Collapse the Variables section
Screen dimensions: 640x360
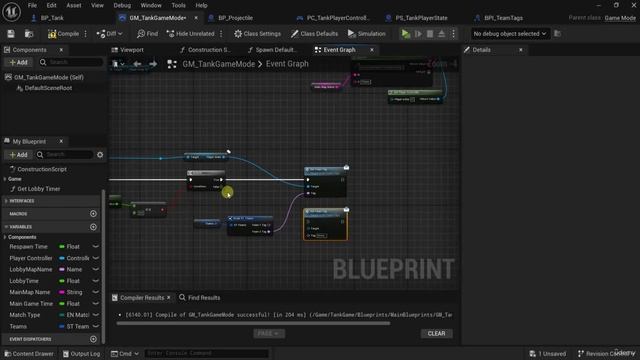pos(6,227)
